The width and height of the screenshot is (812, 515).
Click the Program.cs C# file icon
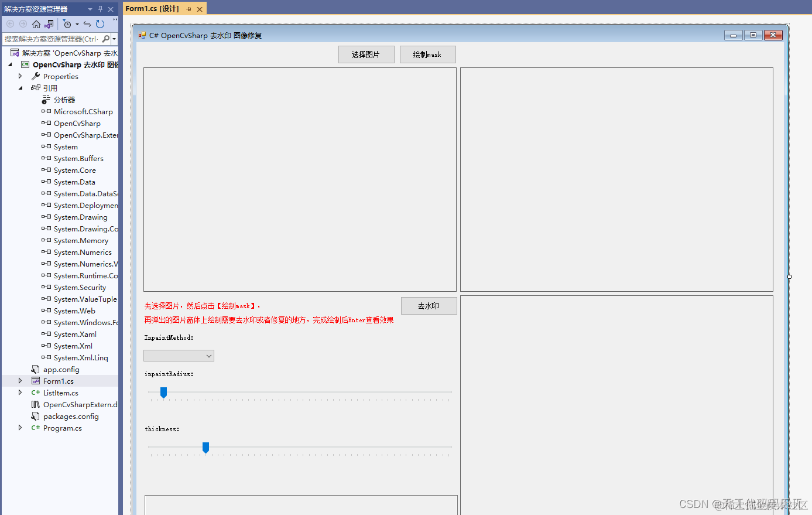coord(36,428)
